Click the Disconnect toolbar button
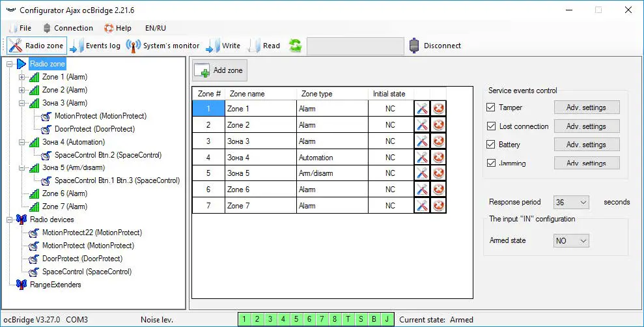The width and height of the screenshot is (644, 327). pyautogui.click(x=435, y=46)
